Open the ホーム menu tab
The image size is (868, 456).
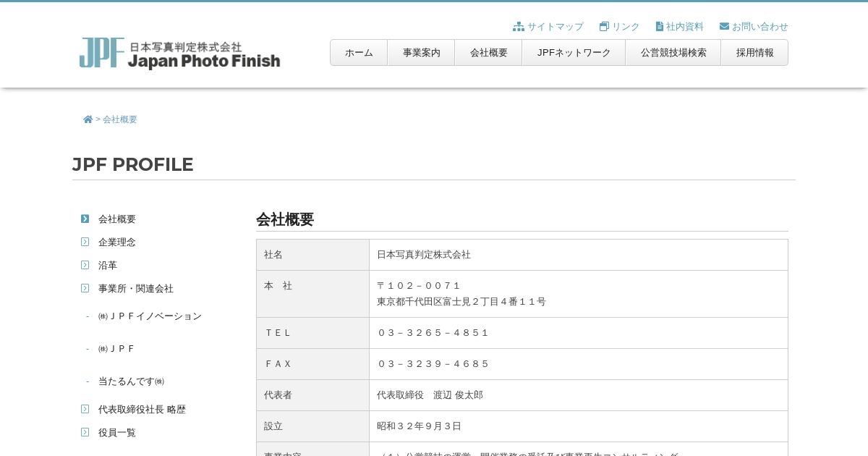tap(359, 53)
